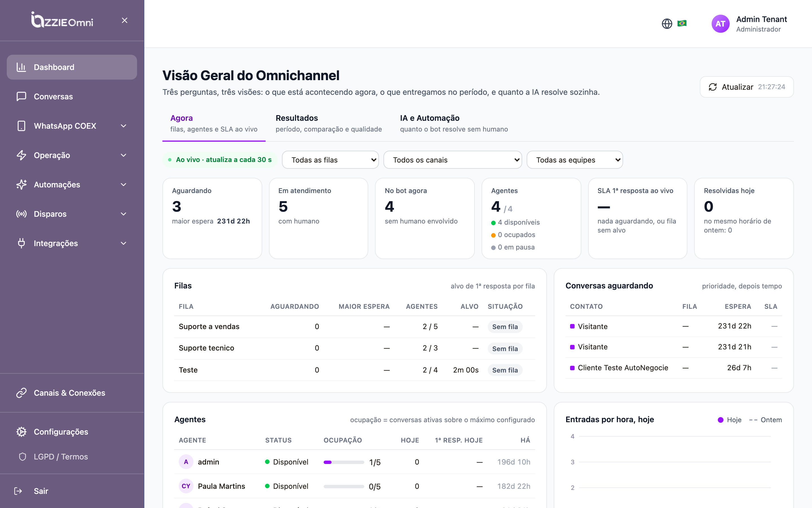
Task: Click the Cliente Teste AutoNegocie contact
Action: 623,367
